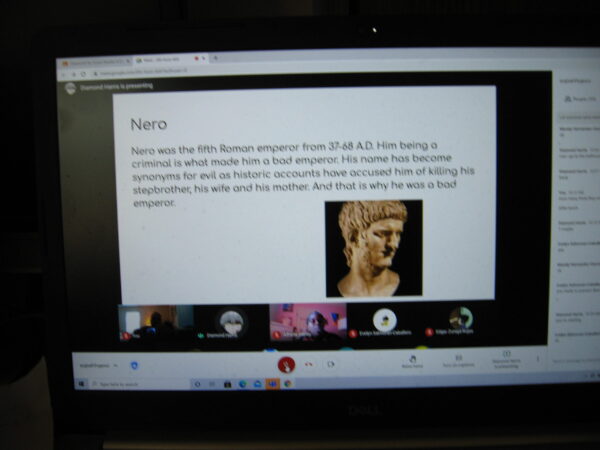Expand the meeting name dropdown arrow
This screenshot has width=600, height=450.
[x=116, y=365]
